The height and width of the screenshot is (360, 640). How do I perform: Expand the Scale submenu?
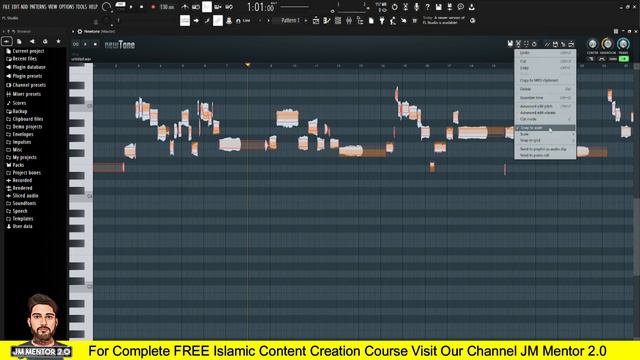pos(545,134)
